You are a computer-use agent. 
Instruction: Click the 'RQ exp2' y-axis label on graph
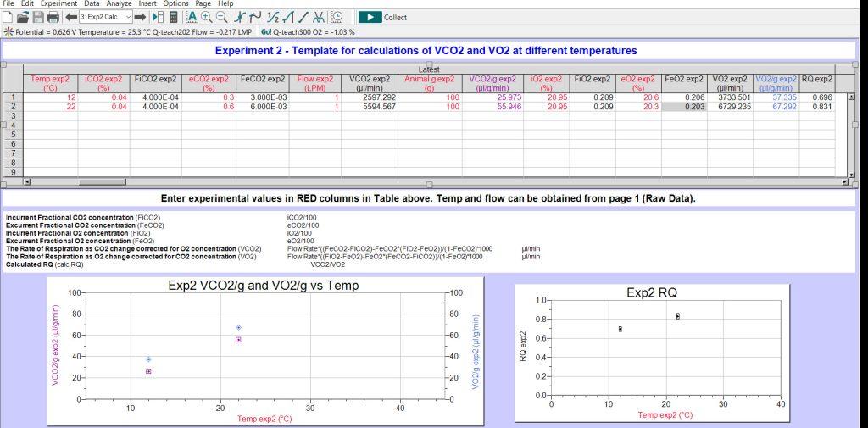[523, 347]
